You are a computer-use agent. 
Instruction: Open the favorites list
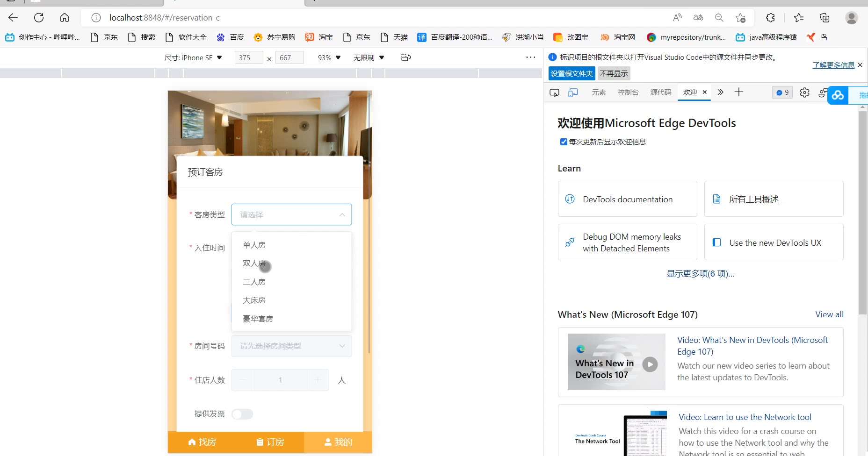799,18
